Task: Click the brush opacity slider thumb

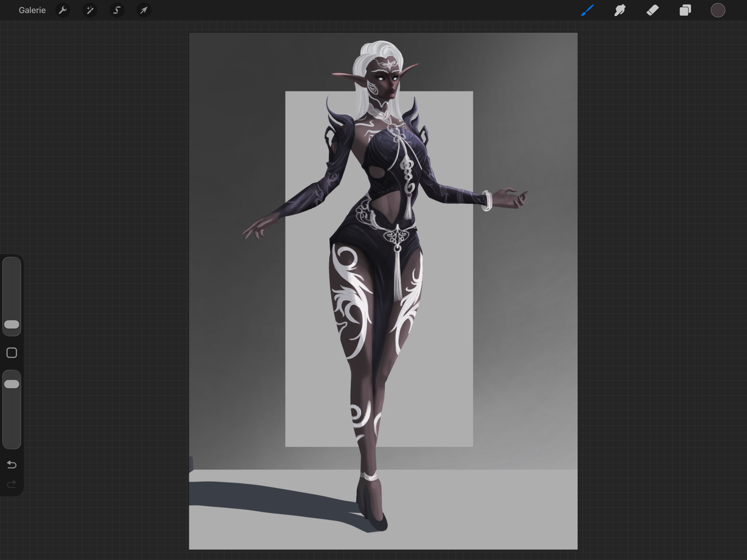Action: pyautogui.click(x=12, y=384)
